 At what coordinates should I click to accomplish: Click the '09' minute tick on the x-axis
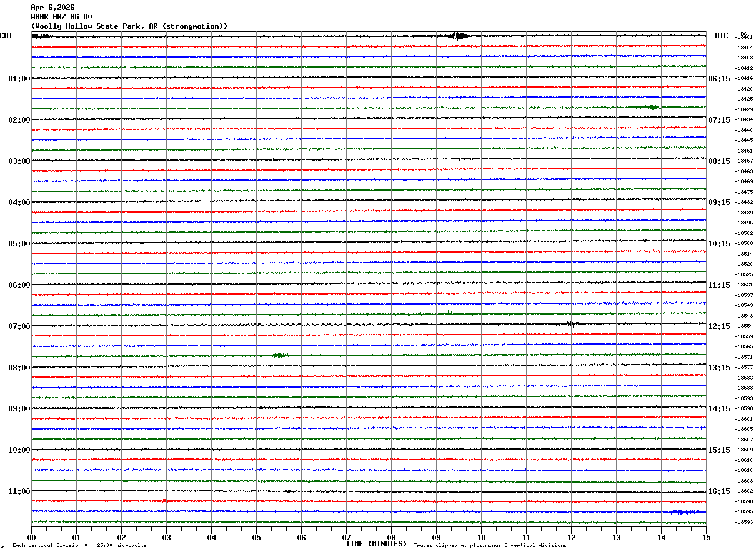436,537
